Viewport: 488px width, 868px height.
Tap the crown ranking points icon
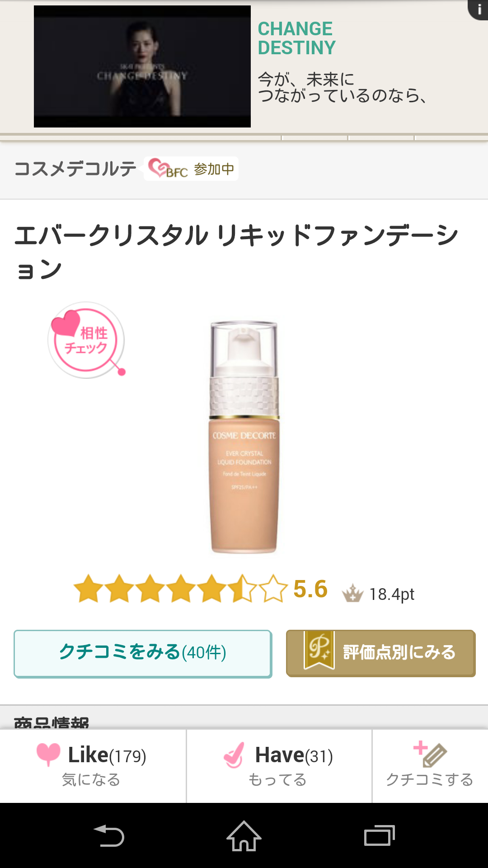(x=352, y=593)
